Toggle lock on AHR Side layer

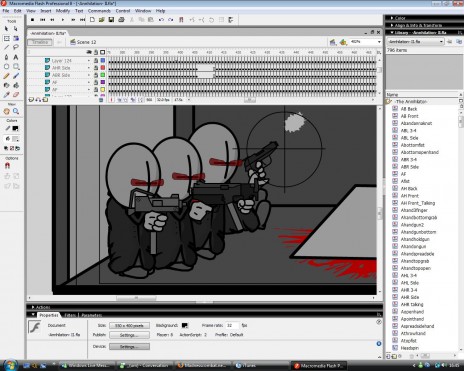click(96, 68)
